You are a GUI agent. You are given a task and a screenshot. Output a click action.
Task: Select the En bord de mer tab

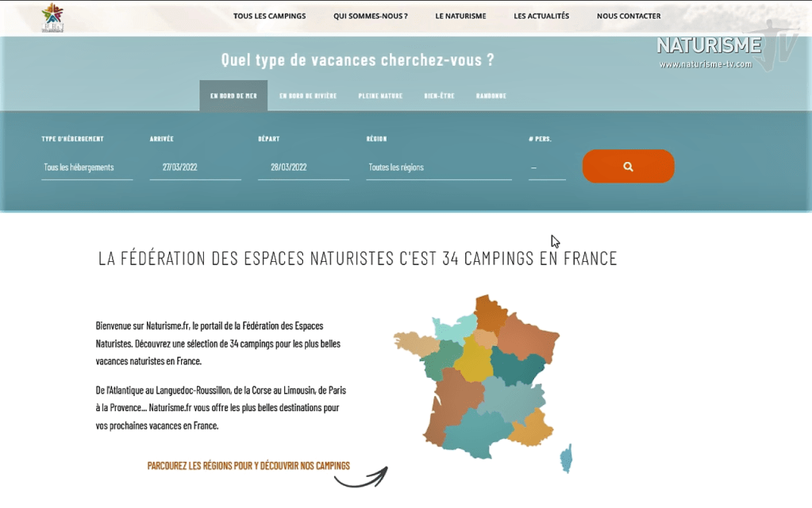click(x=233, y=96)
